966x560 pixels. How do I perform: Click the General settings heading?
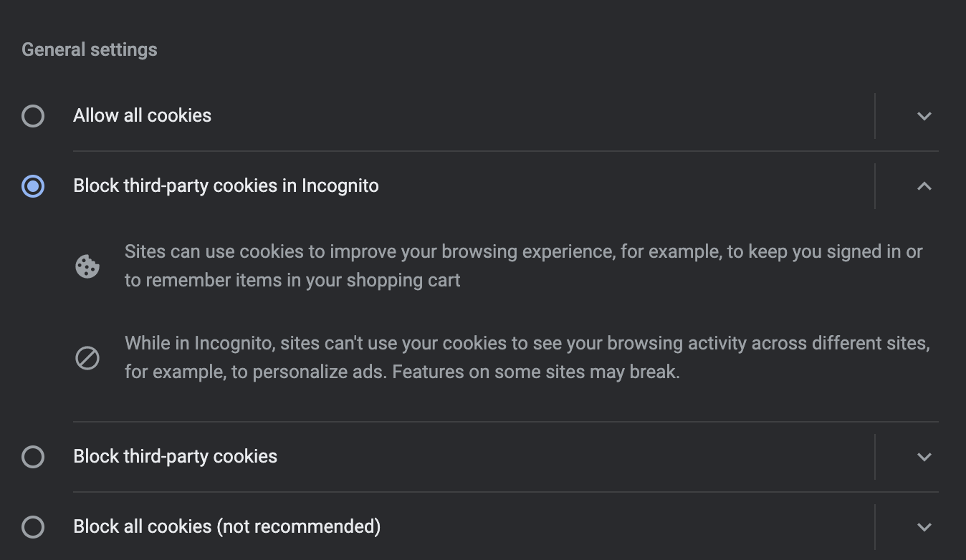[90, 50]
